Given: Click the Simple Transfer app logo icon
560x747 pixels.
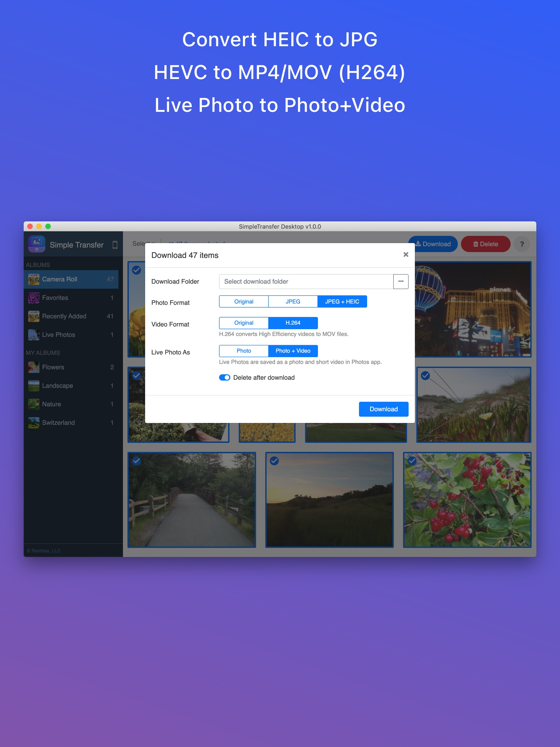Looking at the screenshot, I should tap(36, 244).
